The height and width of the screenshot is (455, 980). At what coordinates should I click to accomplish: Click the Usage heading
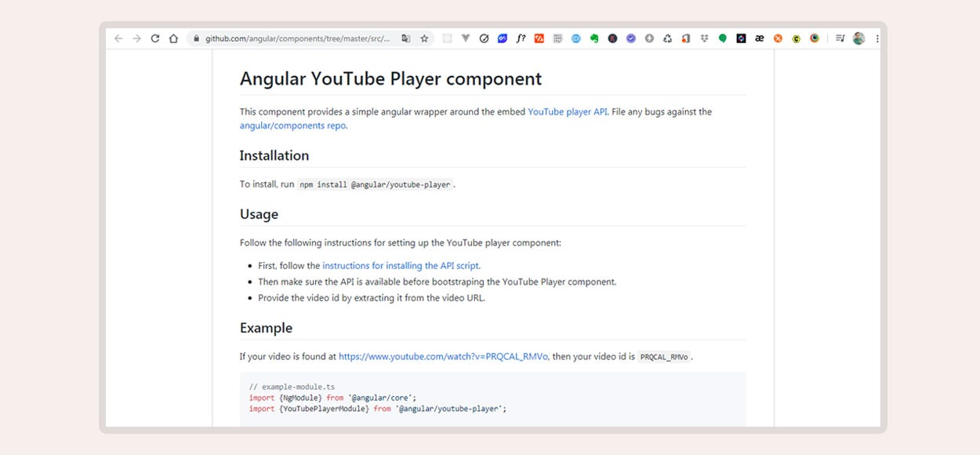click(259, 214)
